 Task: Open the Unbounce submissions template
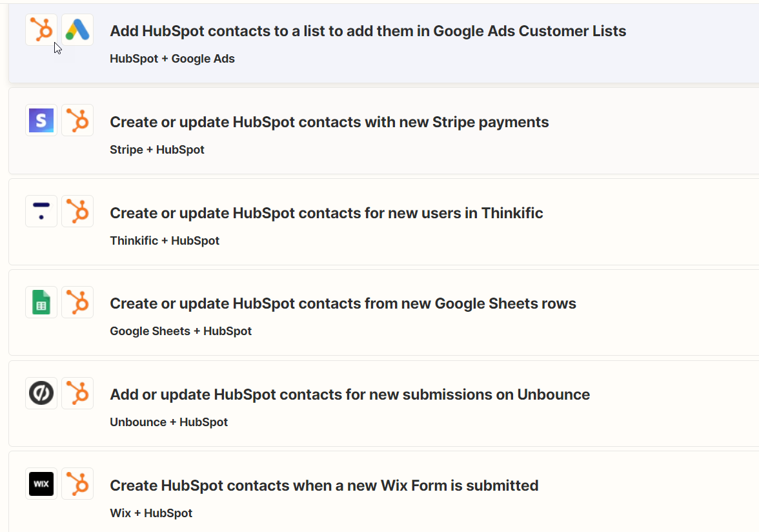(x=350, y=394)
